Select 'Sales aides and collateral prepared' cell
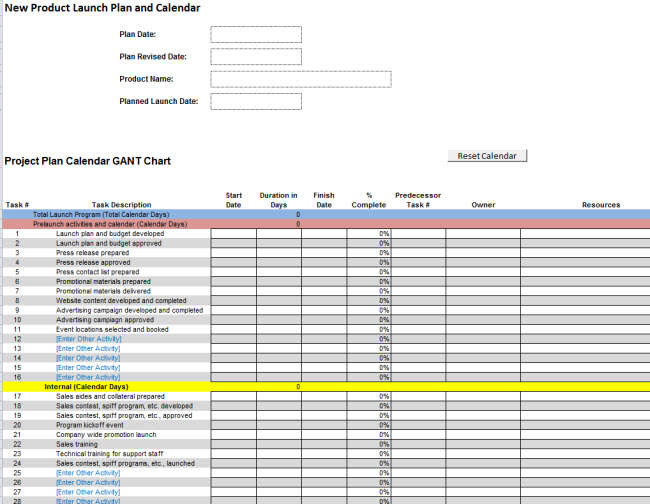650x504 pixels. (110, 396)
